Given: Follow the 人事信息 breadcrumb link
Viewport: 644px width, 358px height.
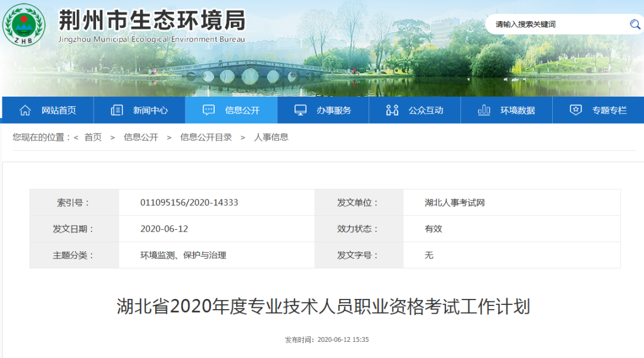Looking at the screenshot, I should pos(271,137).
